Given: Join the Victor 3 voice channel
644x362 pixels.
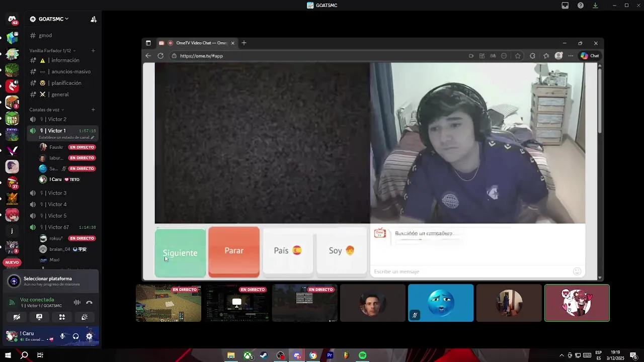Looking at the screenshot, I should [62, 193].
